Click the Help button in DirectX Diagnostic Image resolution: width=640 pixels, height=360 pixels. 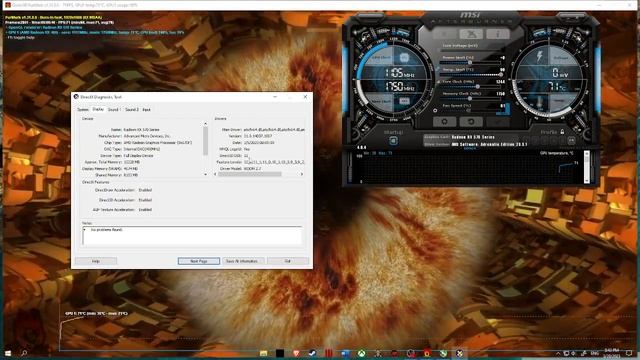(x=96, y=261)
